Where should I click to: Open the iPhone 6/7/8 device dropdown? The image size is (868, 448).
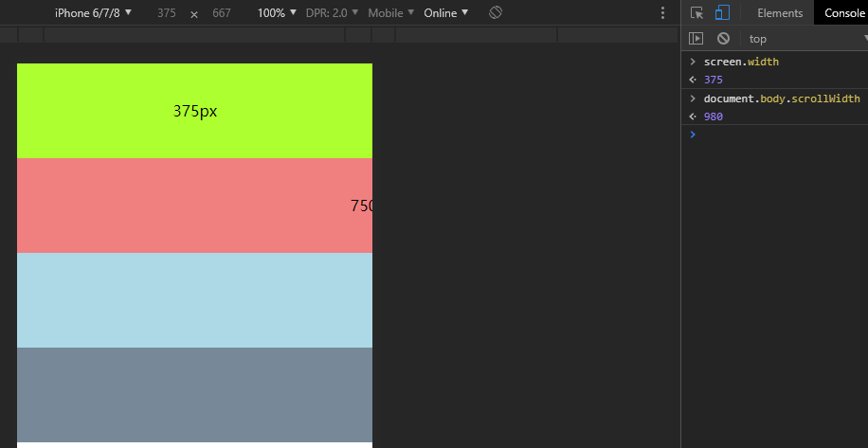pyautogui.click(x=93, y=12)
